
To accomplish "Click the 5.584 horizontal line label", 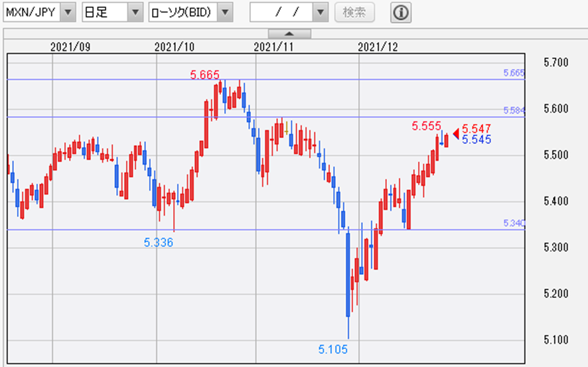I will (514, 111).
